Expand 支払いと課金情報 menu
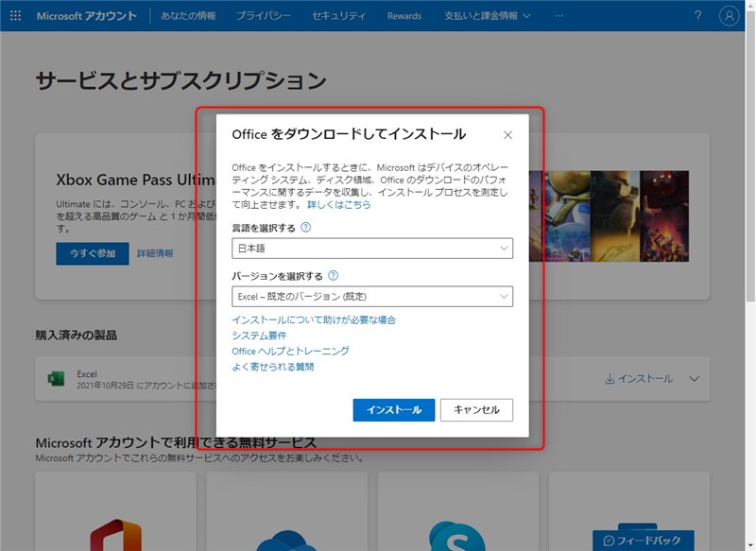 (x=488, y=16)
